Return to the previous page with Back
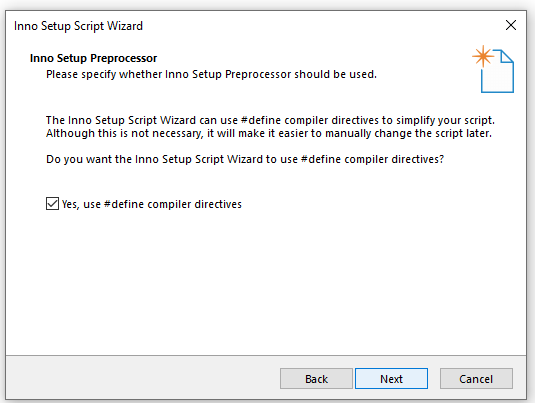 (316, 379)
